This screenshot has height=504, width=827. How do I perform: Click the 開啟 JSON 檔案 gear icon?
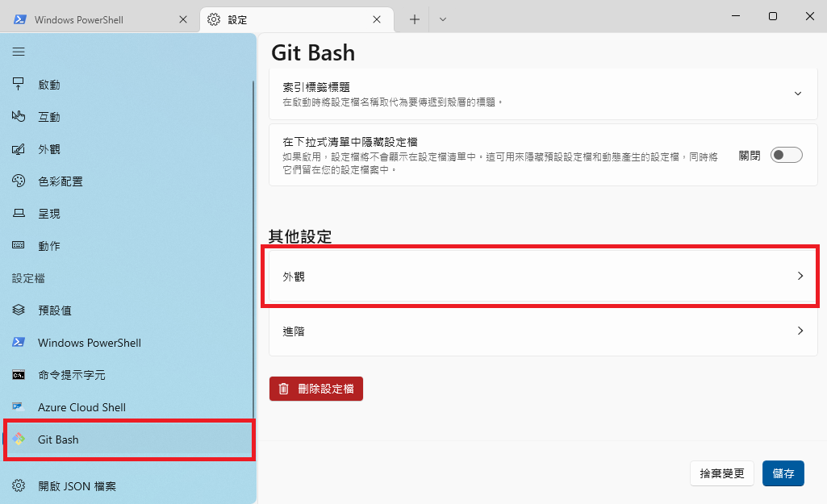coord(19,485)
